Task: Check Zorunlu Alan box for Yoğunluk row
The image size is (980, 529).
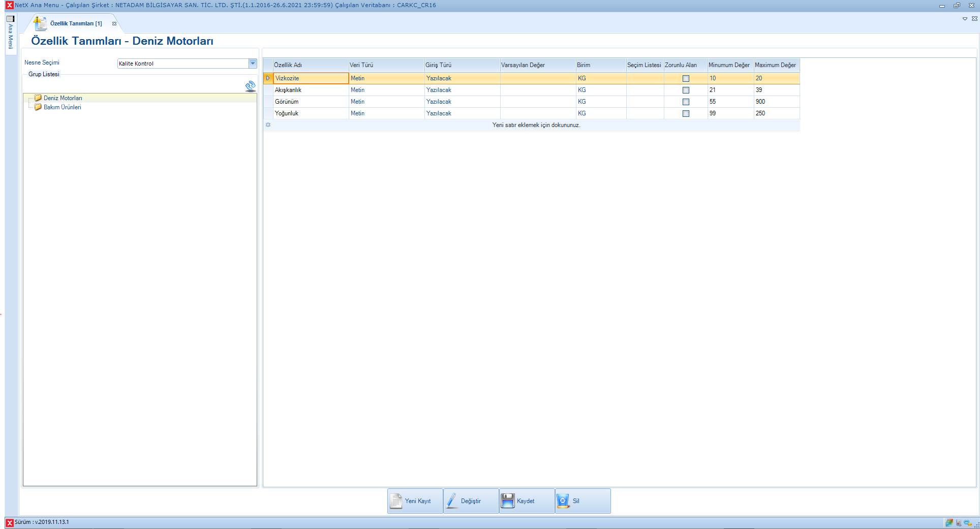Action: pyautogui.click(x=686, y=113)
